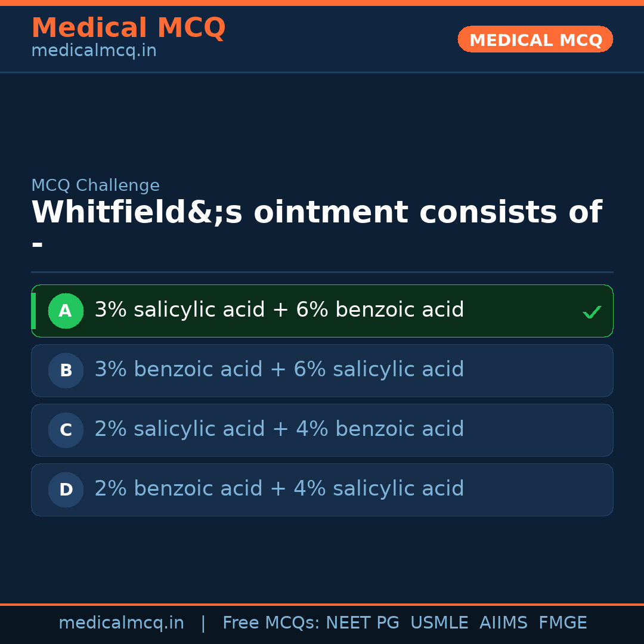Click NEET PG in the footer
Image resolution: width=644 pixels, height=644 pixels.
coord(363,623)
